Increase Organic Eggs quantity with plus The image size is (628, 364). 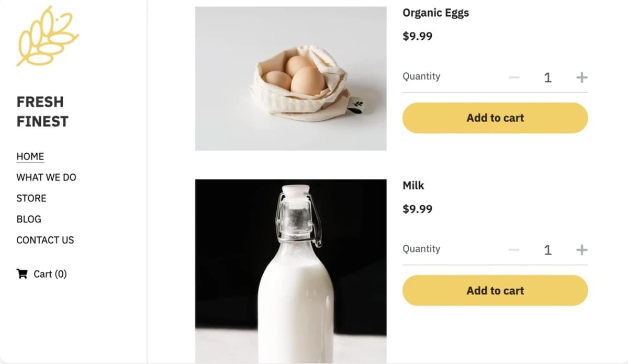[581, 77]
